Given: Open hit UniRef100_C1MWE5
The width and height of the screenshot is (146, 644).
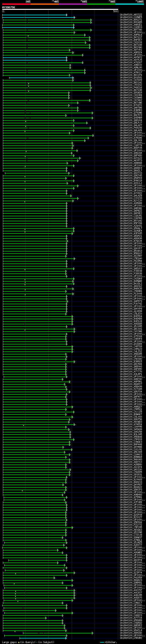Looking at the screenshot, I should [x=131, y=17].
